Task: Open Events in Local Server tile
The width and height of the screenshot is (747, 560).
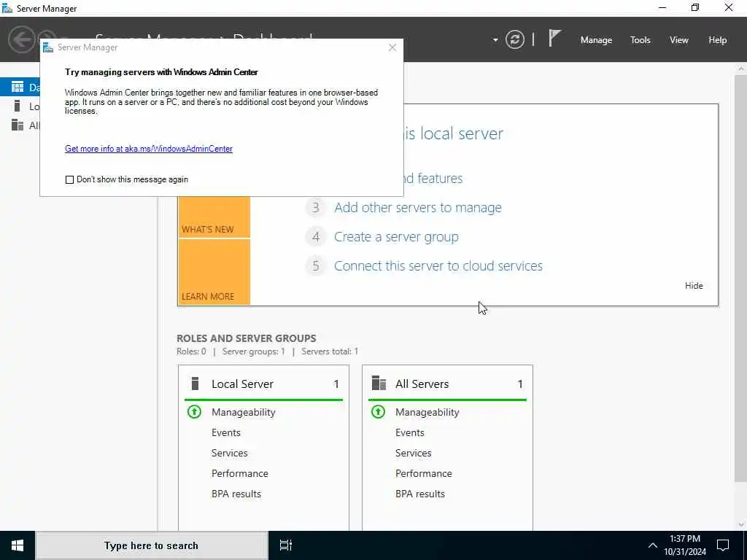Action: [226, 432]
